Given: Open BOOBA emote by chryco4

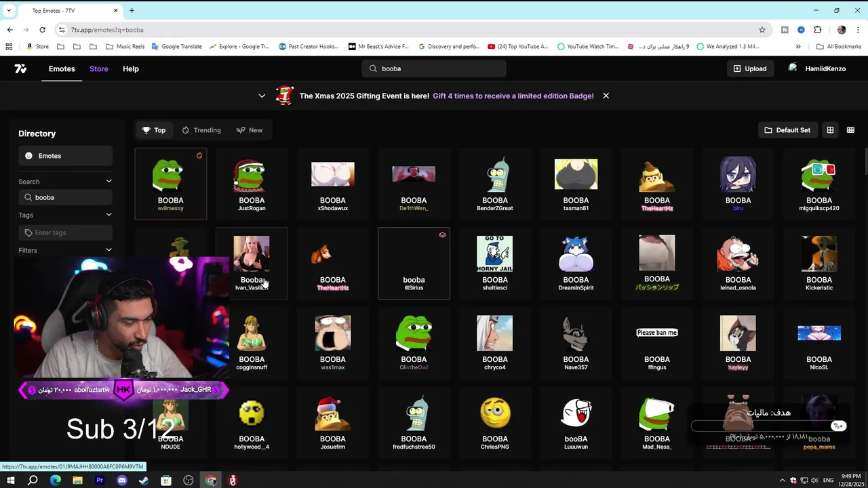Looking at the screenshot, I should 495,342.
